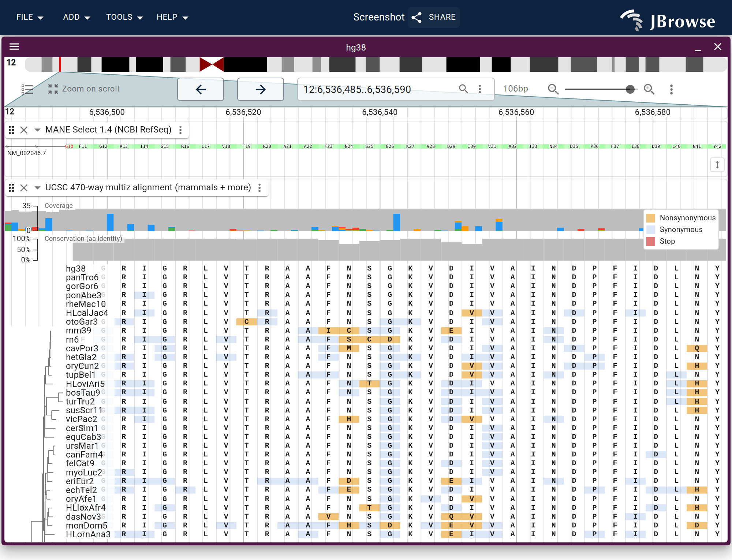732x560 pixels.
Task: Click the Nonsynonymous legend color swatch
Action: (x=651, y=218)
